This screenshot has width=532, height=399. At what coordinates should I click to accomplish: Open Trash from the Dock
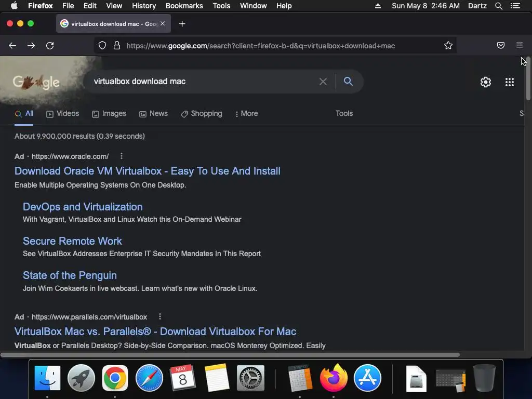pyautogui.click(x=485, y=378)
